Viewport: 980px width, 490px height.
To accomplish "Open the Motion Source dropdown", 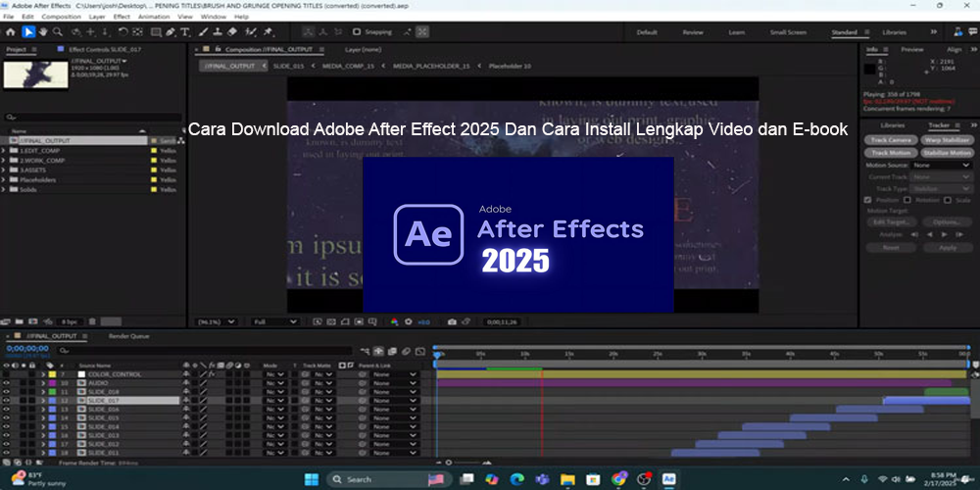I will [941, 165].
